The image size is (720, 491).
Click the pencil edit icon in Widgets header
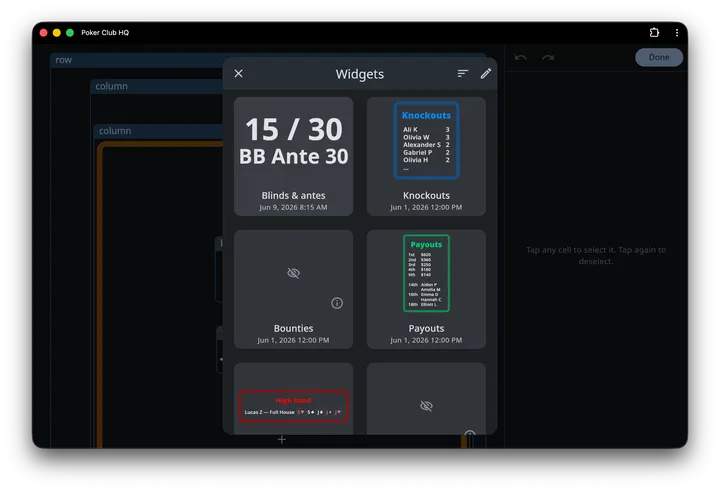(x=485, y=73)
